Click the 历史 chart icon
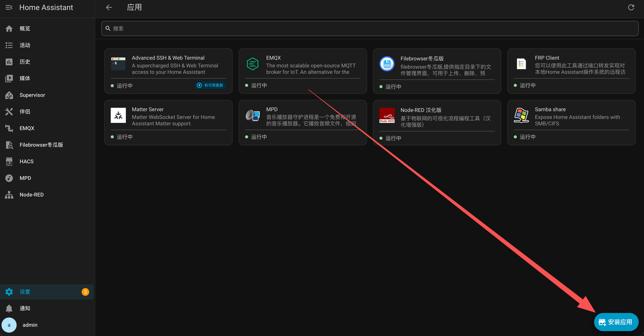Image resolution: width=644 pixels, height=336 pixels. pos(9,62)
